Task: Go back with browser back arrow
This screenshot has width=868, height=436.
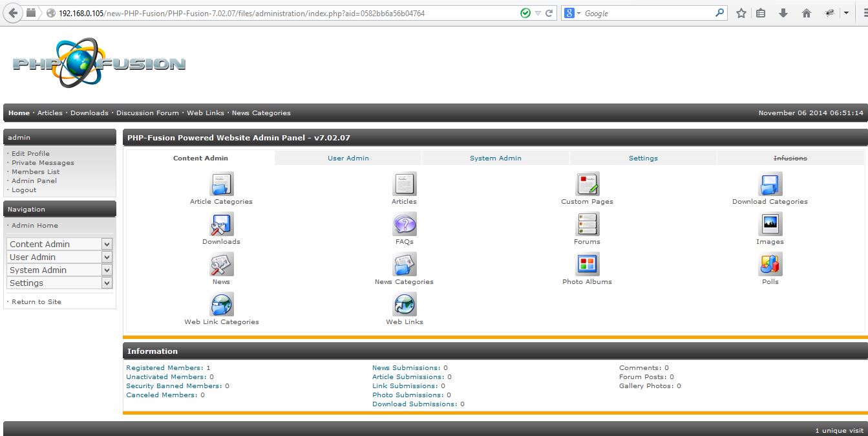Action: pos(13,13)
